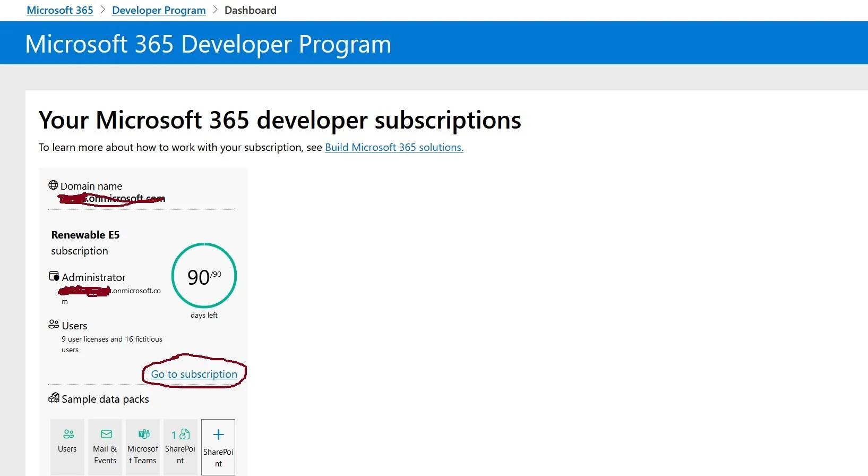The image size is (868, 476).
Task: Navigate to Developer Program breadcrumb
Action: point(159,10)
